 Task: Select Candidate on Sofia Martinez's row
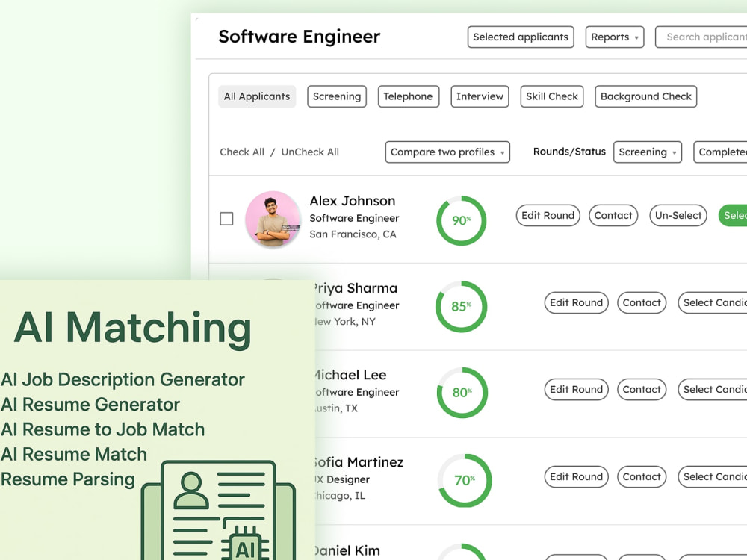point(713,476)
